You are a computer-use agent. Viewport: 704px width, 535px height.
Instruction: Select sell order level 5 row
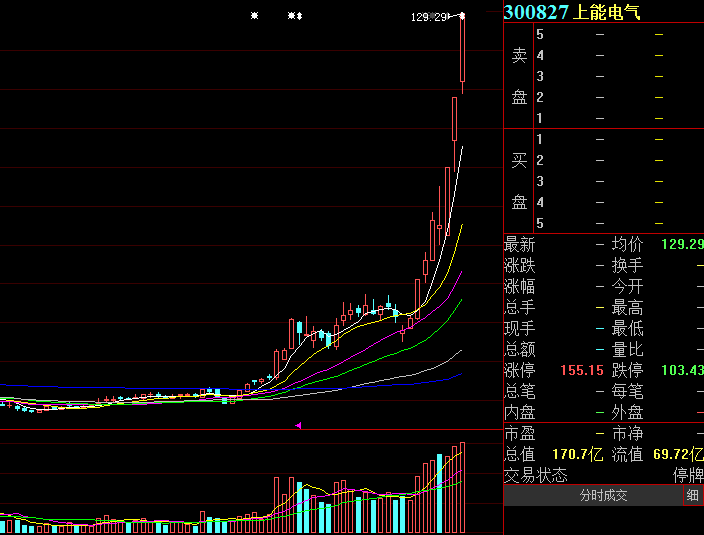tap(619, 34)
